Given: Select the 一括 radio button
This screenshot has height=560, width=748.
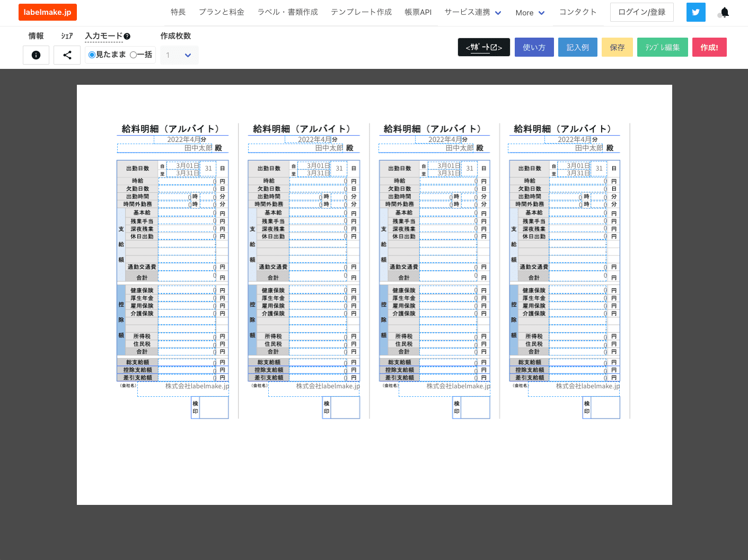Looking at the screenshot, I should coord(133,55).
